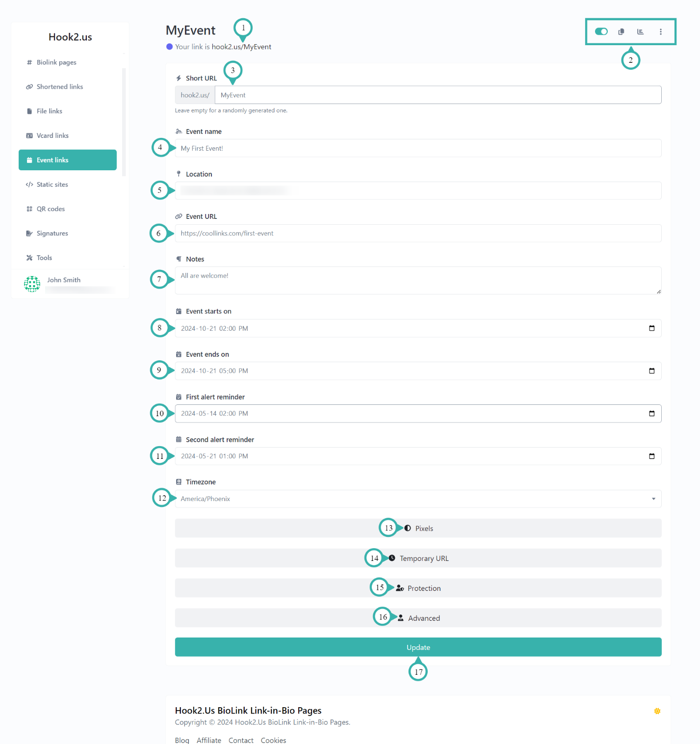The width and height of the screenshot is (700, 744).
Task: Click John Smith's profile avatar
Action: pos(32,284)
